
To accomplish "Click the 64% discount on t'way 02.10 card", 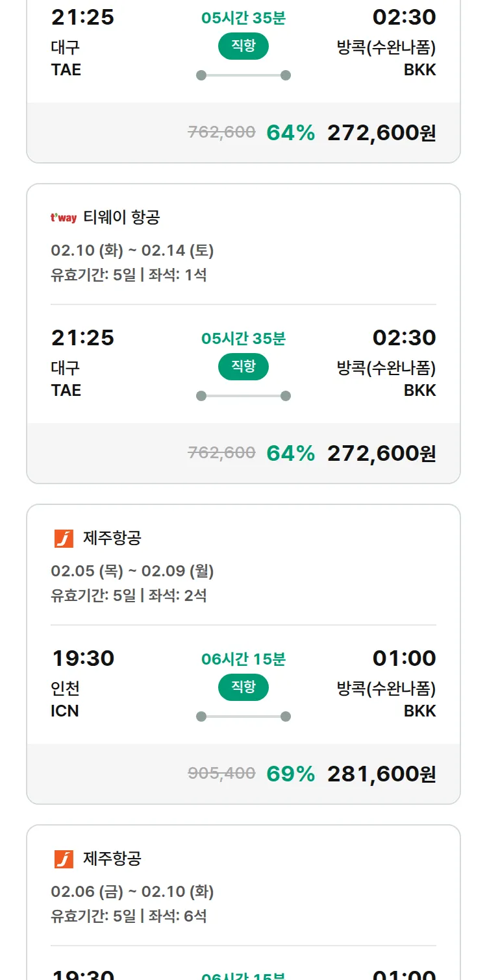I will (290, 454).
